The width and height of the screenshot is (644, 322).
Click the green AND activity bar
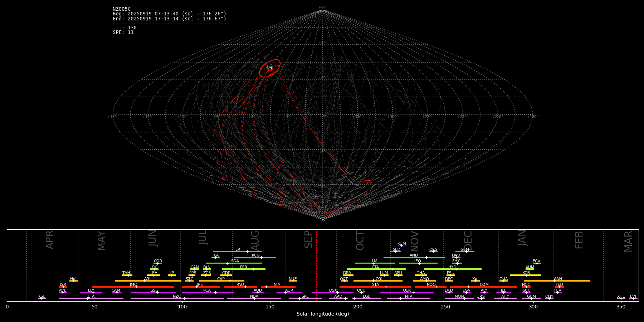pos(414,258)
